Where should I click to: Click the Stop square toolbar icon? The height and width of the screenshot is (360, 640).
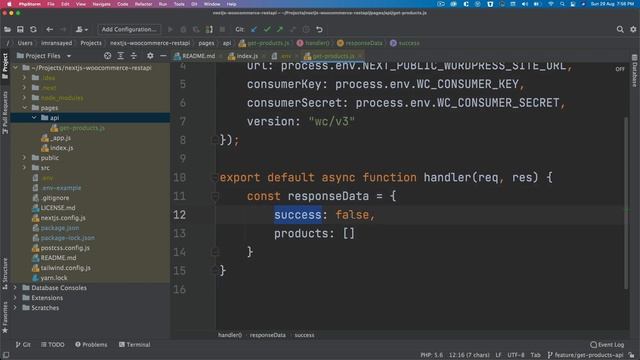tap(222, 29)
